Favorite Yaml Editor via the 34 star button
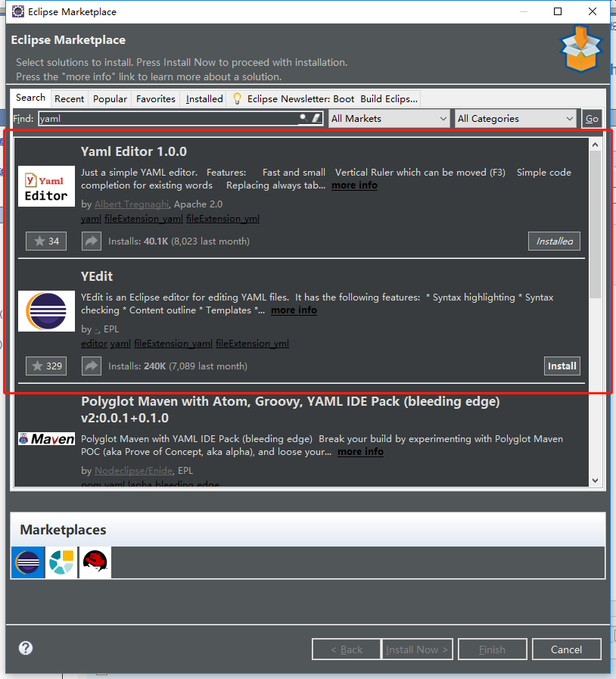616x679 pixels. pyautogui.click(x=46, y=241)
